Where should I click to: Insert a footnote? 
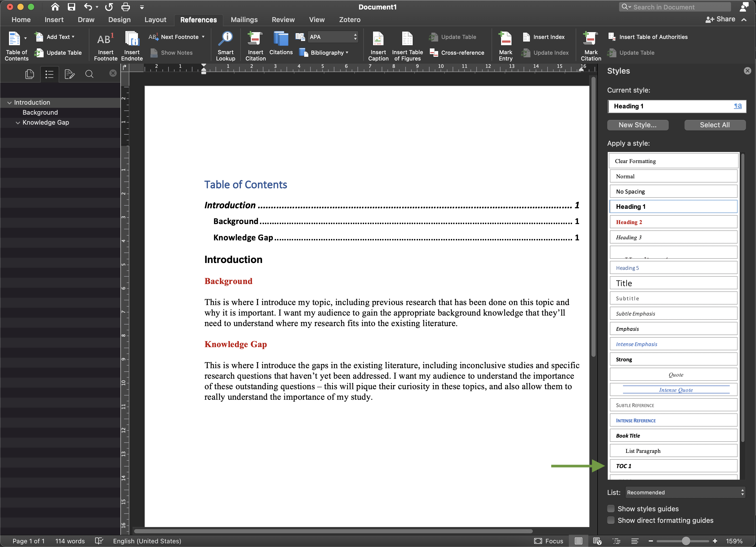click(x=106, y=46)
